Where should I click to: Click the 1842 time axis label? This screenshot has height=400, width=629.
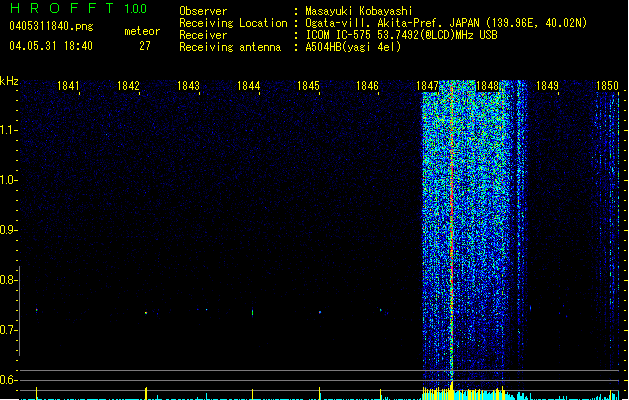128,85
